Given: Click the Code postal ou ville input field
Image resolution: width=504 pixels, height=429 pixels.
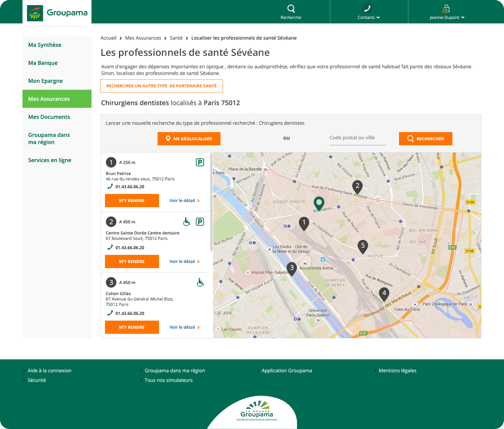Looking at the screenshot, I should 358,137.
